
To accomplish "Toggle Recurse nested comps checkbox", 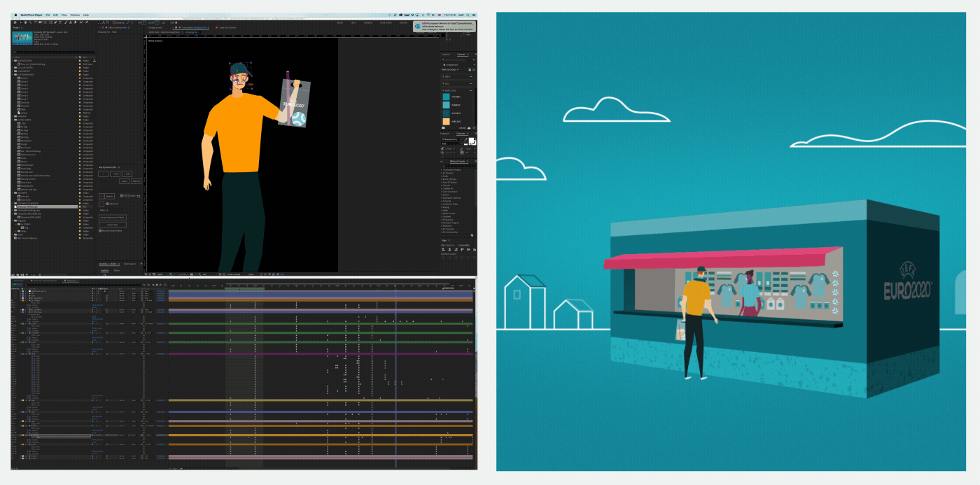I will tap(100, 231).
